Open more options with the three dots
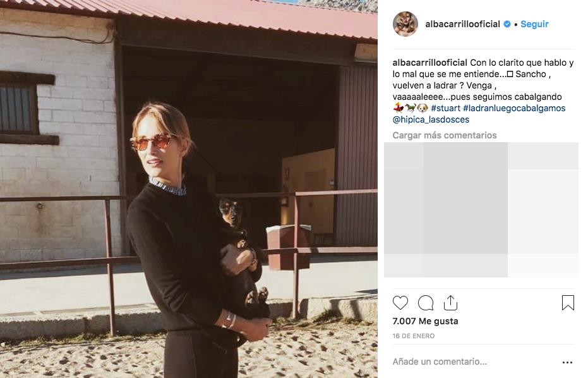Image resolution: width=588 pixels, height=378 pixels. click(x=567, y=362)
